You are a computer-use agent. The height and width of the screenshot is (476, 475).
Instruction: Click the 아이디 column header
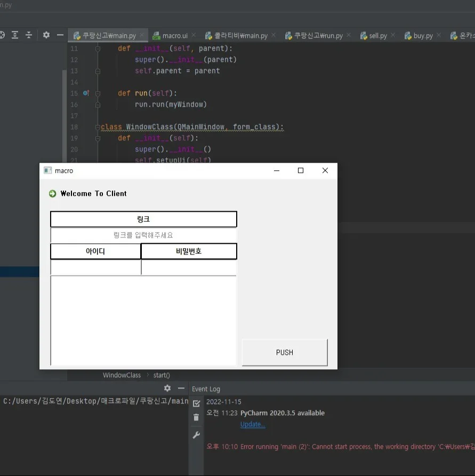click(95, 251)
